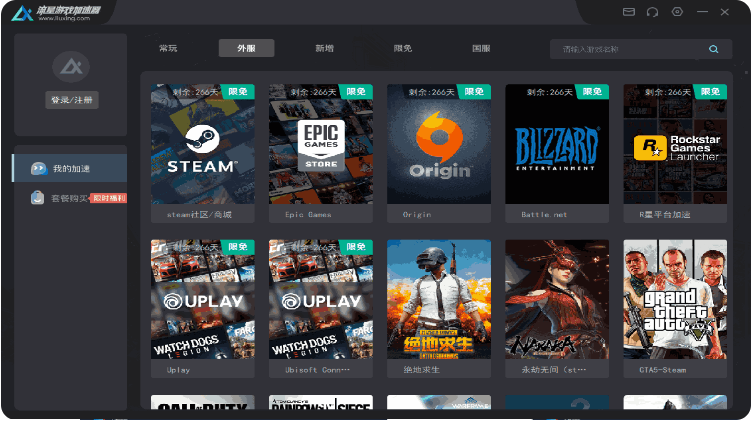Select the Naraka 永劫无间 card

click(557, 309)
